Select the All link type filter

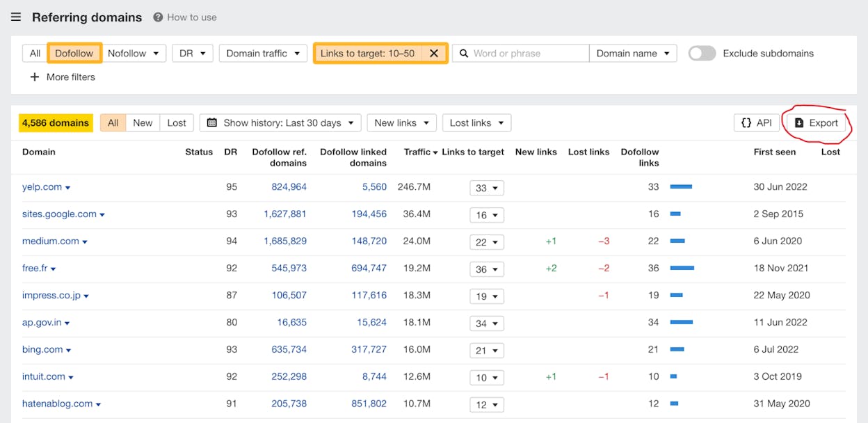(x=35, y=54)
